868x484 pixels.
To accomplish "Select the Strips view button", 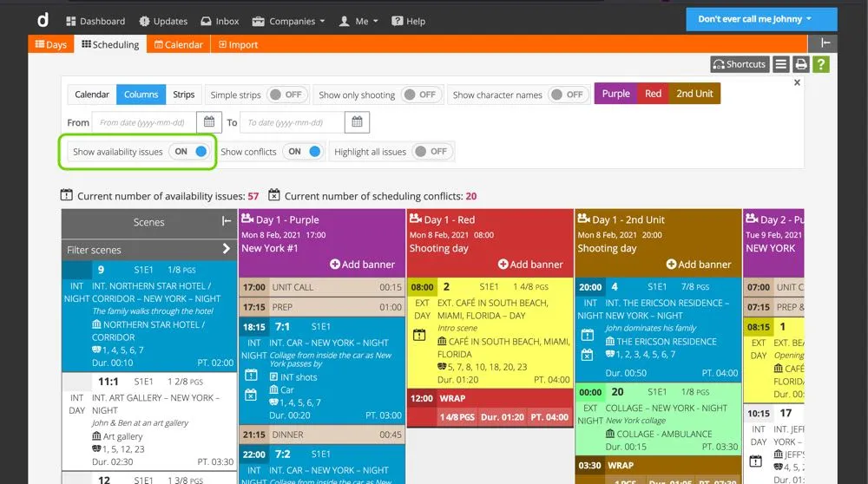I will point(183,95).
